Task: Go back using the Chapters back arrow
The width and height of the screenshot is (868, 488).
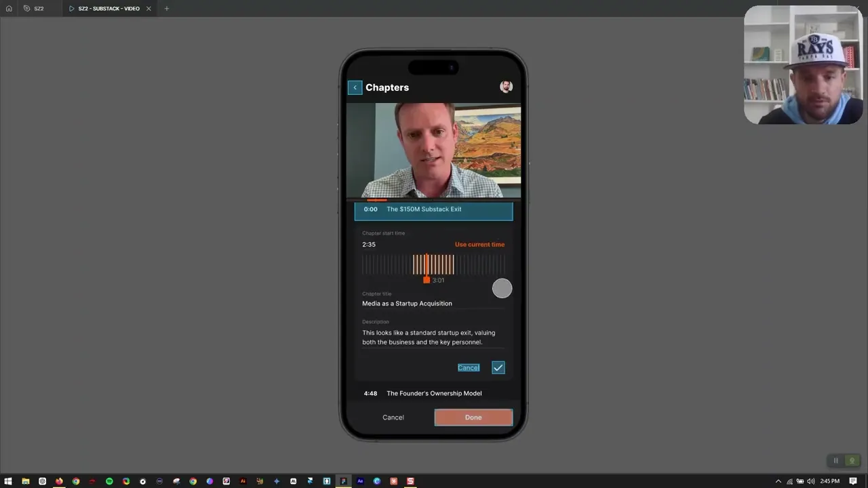Action: coord(355,87)
